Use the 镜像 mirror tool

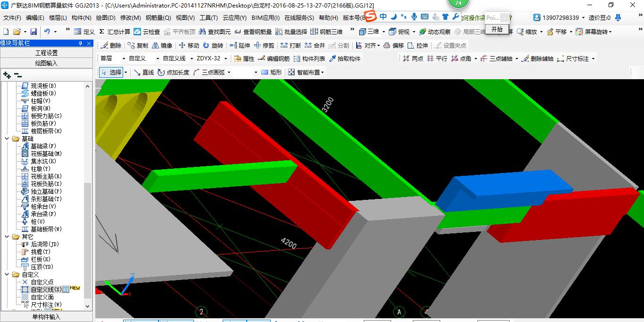coord(162,45)
